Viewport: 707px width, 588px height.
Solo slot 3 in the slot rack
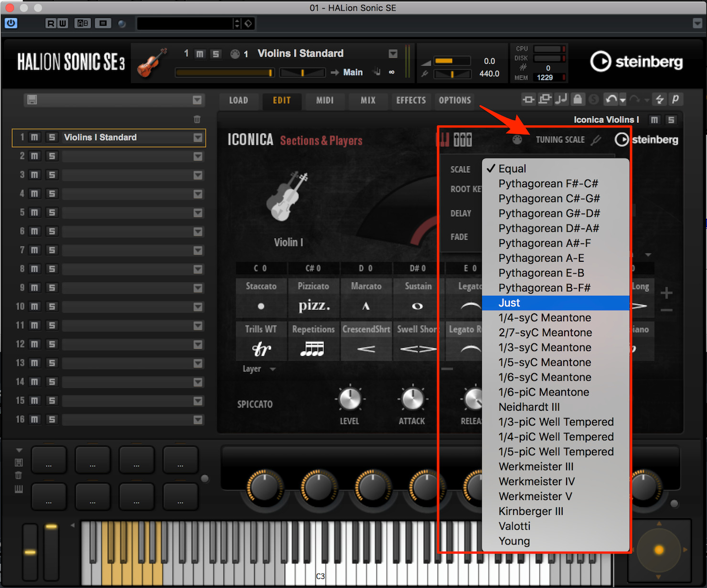(x=52, y=175)
